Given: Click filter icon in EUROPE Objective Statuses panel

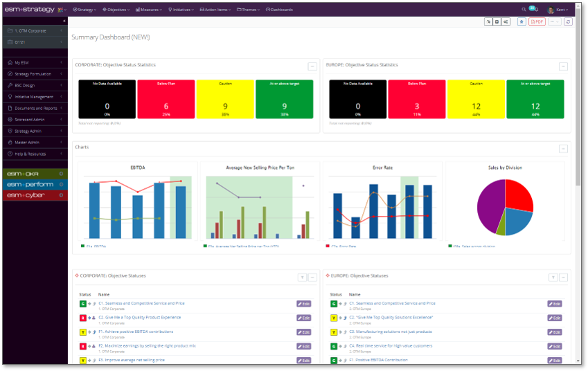Looking at the screenshot, I should [553, 277].
